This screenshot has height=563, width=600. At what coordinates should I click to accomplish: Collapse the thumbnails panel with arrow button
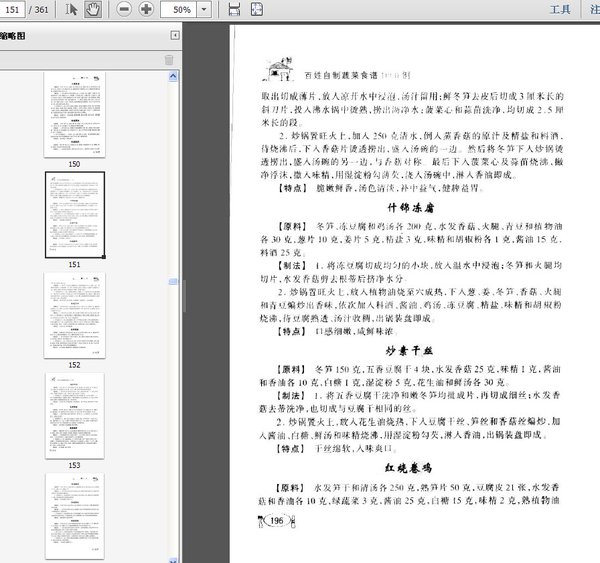176,35
